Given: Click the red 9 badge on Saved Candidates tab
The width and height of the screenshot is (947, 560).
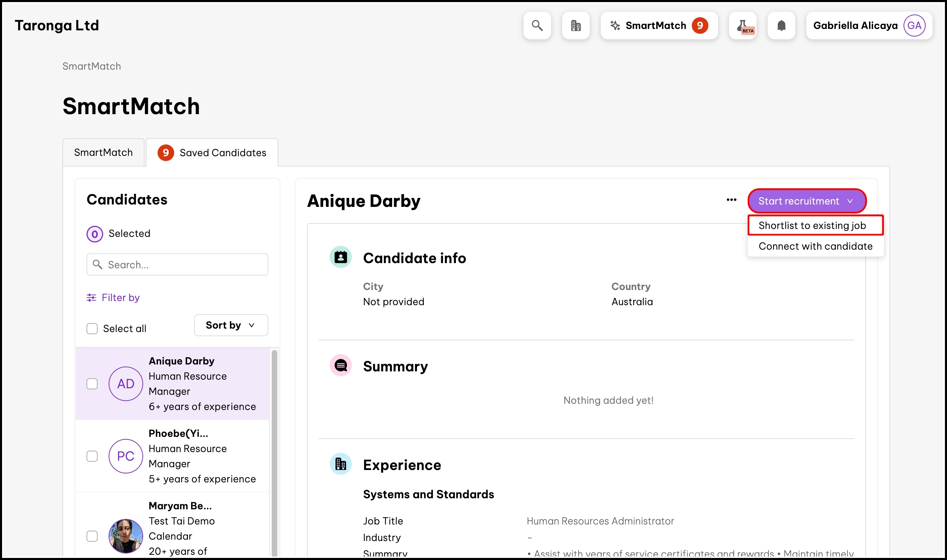Looking at the screenshot, I should pyautogui.click(x=166, y=153).
